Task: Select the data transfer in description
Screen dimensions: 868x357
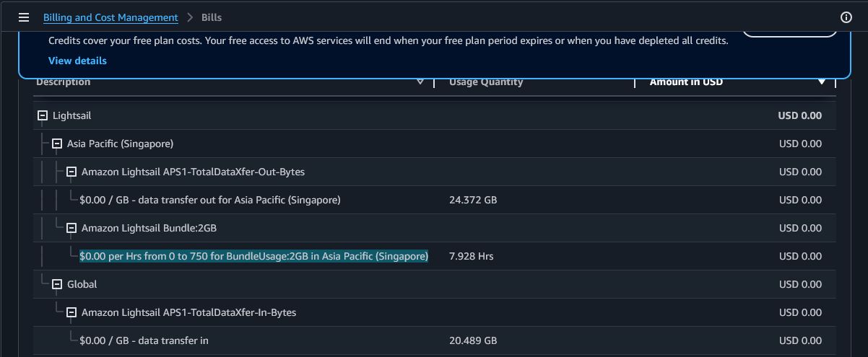Action: [144, 340]
